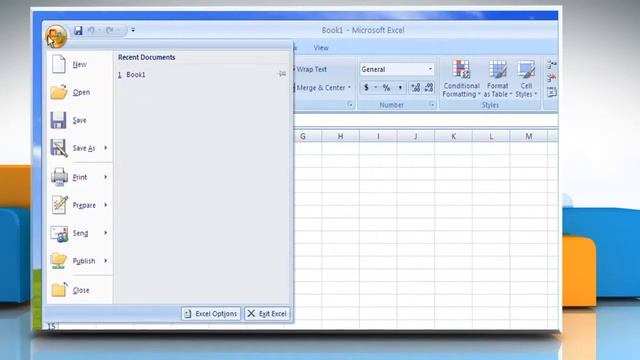Image resolution: width=640 pixels, height=360 pixels.
Task: Open the Merge & Center dropdown arrow
Action: click(349, 88)
